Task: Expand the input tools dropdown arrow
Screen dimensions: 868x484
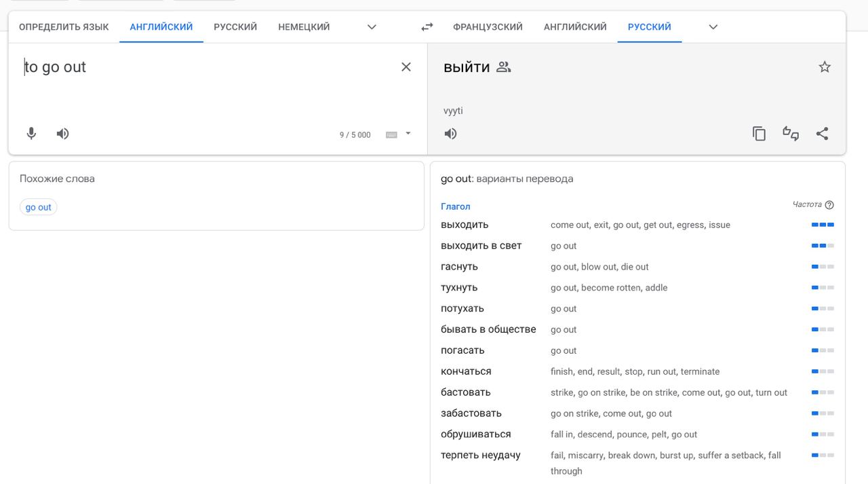Action: coord(408,134)
